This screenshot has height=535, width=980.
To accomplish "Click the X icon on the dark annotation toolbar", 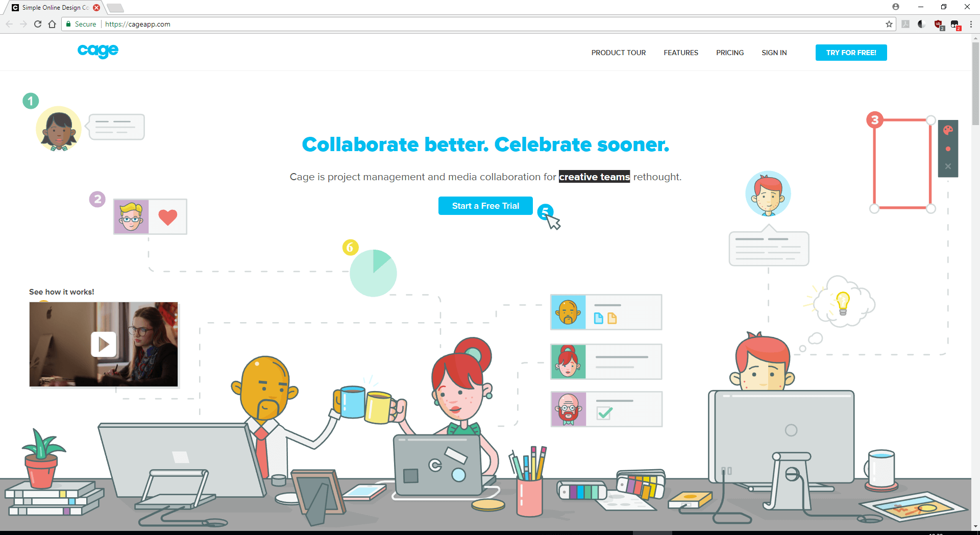I will pyautogui.click(x=948, y=166).
